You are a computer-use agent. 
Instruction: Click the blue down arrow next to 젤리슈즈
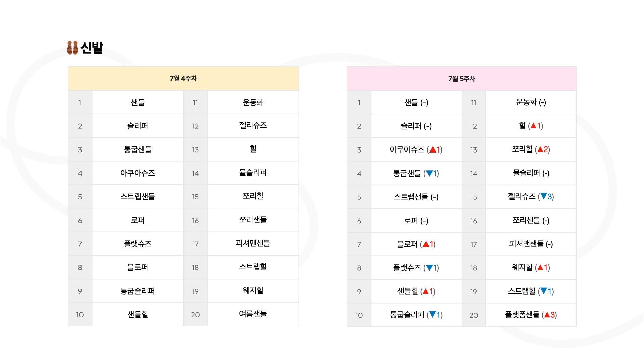(544, 196)
